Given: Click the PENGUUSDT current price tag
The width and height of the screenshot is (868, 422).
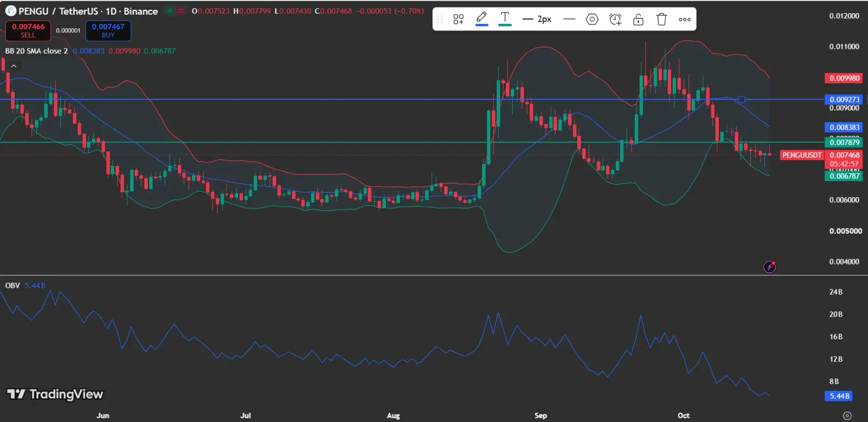Looking at the screenshot, I should click(x=801, y=155).
